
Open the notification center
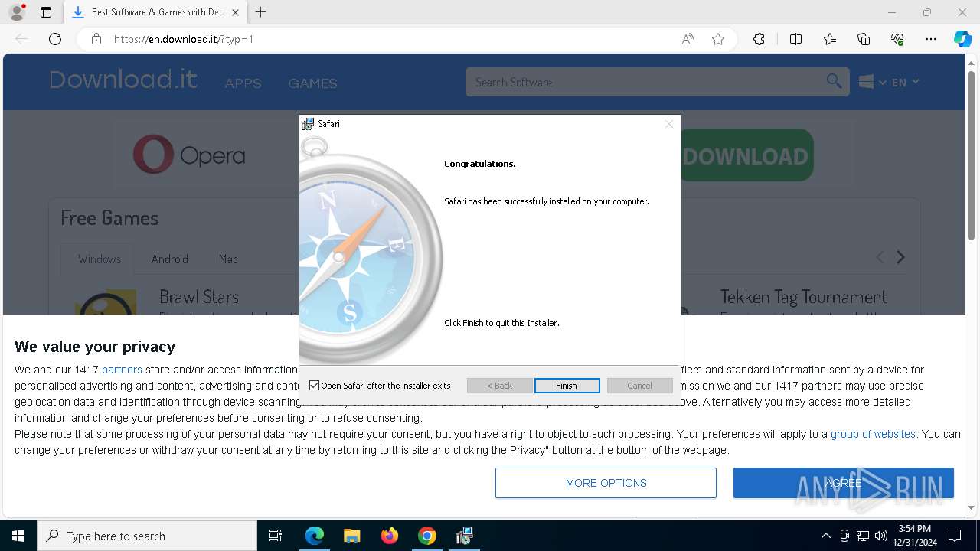(x=955, y=536)
